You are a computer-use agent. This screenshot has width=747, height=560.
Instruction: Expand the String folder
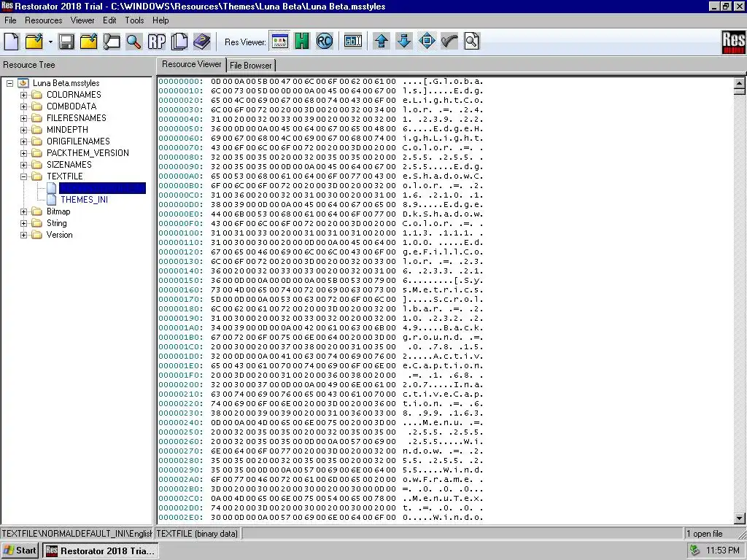(x=23, y=223)
